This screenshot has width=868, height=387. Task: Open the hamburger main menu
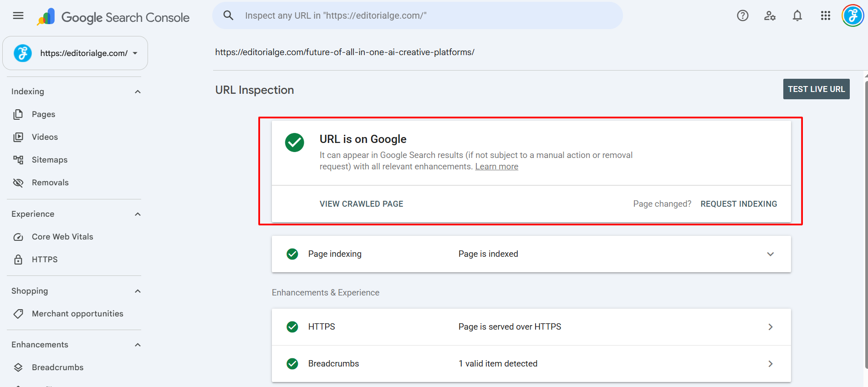18,16
